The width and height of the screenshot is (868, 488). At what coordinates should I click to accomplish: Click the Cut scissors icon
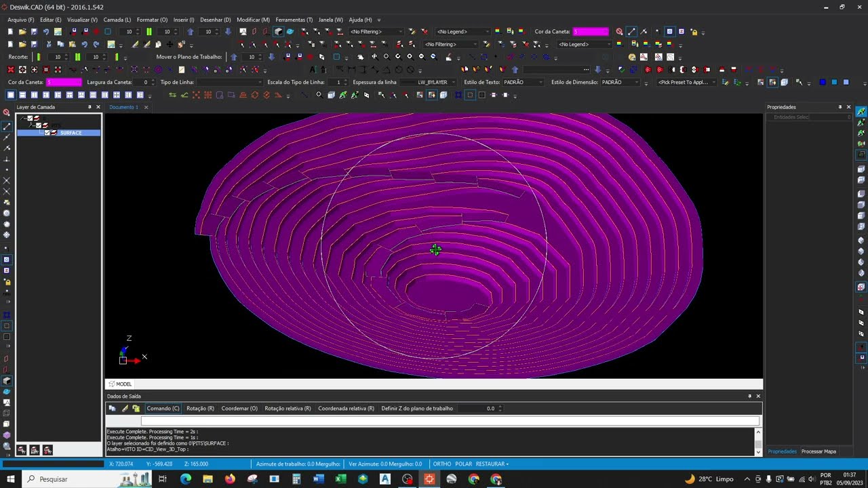[49, 45]
